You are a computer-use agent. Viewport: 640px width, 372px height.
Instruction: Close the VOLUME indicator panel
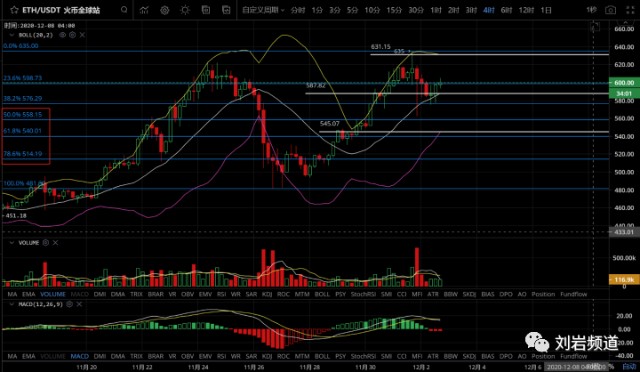point(56,243)
